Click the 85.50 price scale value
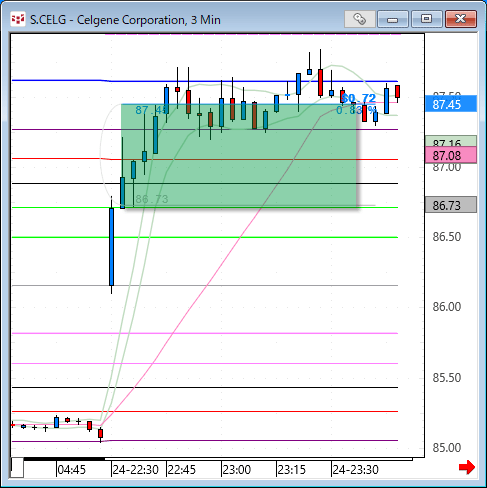The image size is (487, 488). point(447,378)
